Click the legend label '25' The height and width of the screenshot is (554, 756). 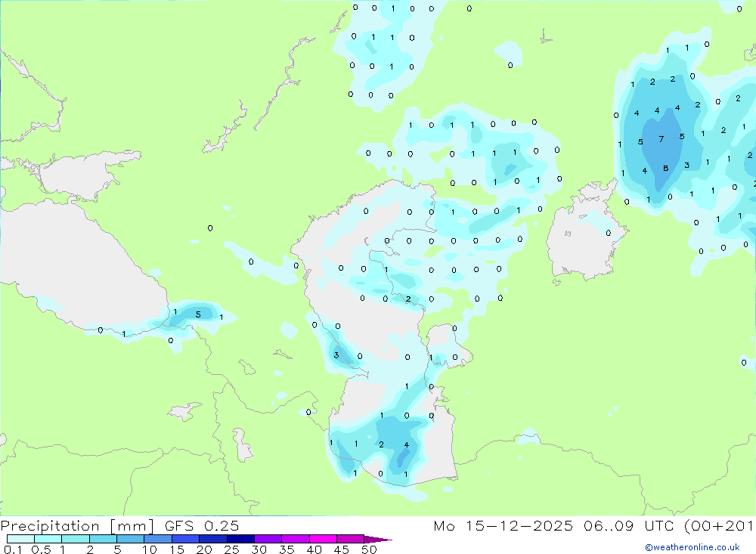(231, 549)
